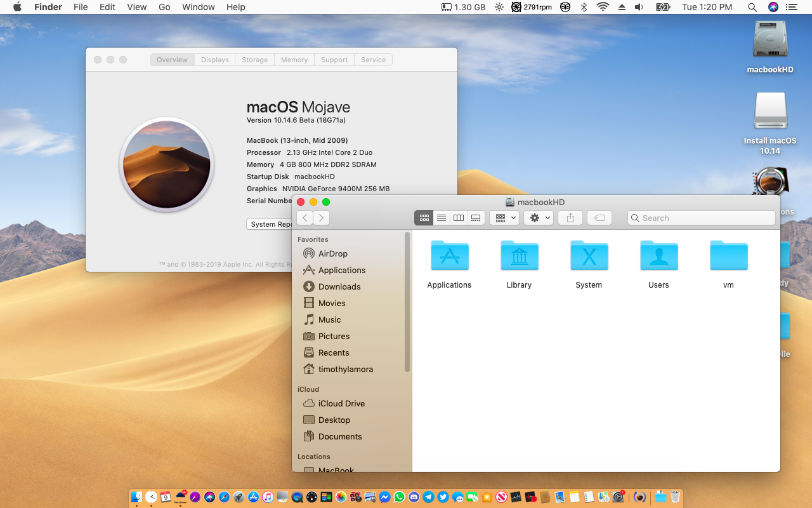Open the Window menu

pyautogui.click(x=198, y=7)
